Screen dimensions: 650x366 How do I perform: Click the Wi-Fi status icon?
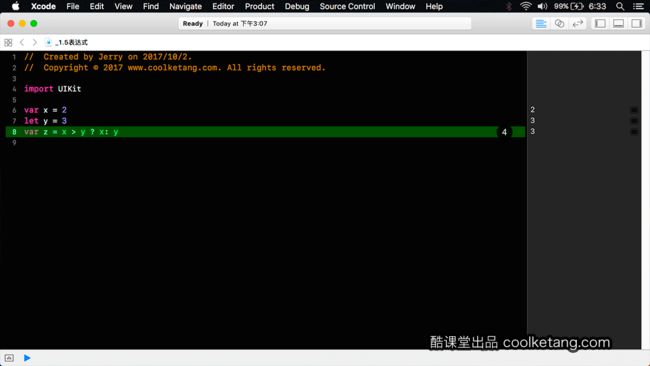[526, 6]
